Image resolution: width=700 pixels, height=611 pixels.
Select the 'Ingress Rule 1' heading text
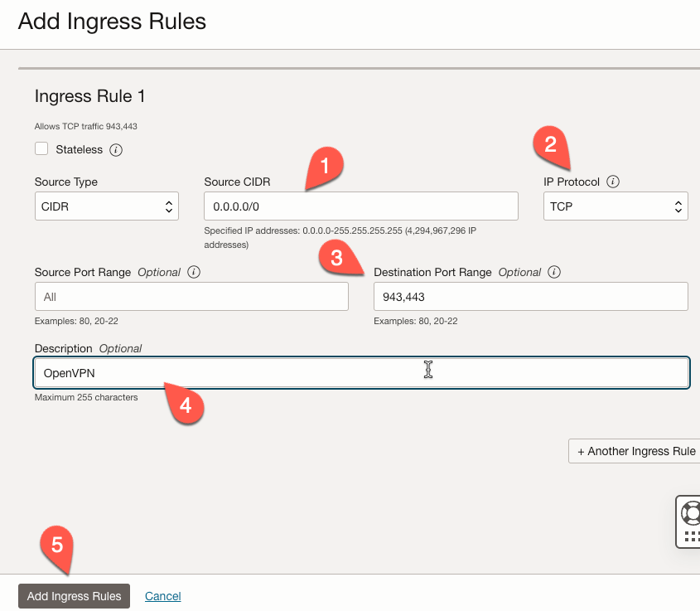click(89, 96)
